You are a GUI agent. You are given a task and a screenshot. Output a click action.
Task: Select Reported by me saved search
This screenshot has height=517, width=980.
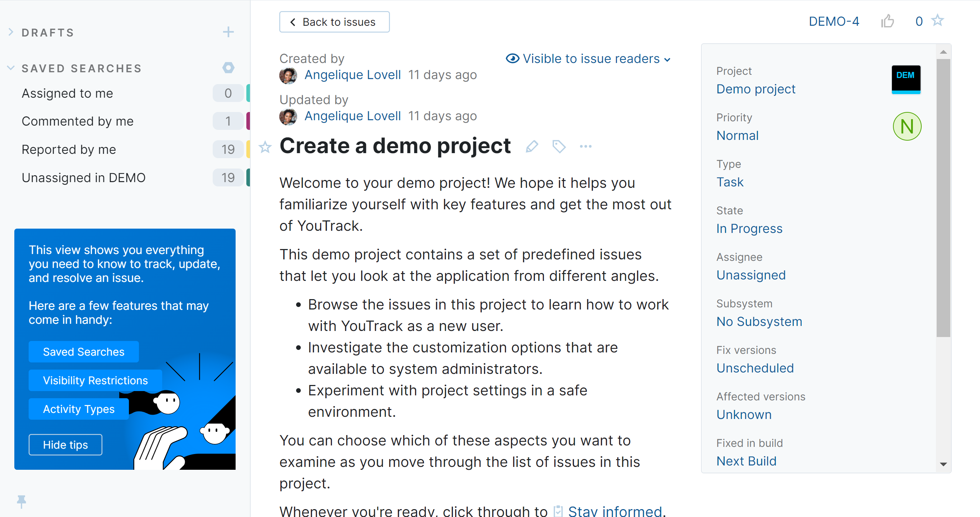tap(69, 150)
